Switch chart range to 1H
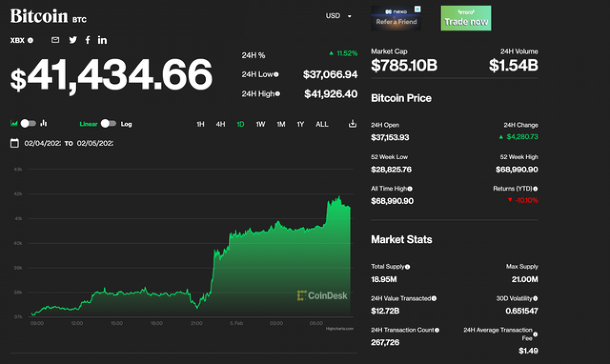Viewport: 610px width, 364px height. click(200, 124)
